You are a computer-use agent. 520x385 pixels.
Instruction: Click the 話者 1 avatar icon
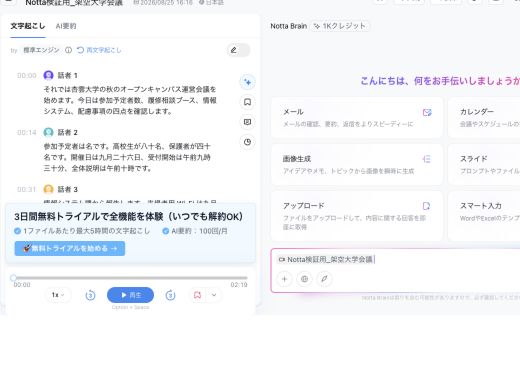[x=48, y=75]
